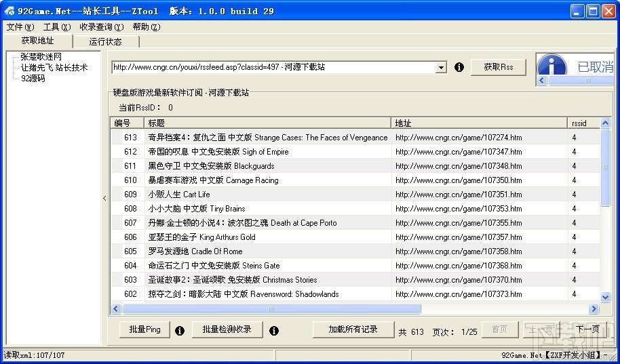Open the 工具(X) menu
This screenshot has width=620, height=364.
(x=57, y=27)
